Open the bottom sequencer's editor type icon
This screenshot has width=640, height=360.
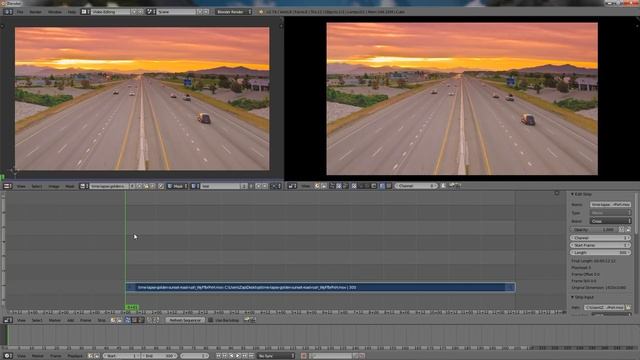7,320
